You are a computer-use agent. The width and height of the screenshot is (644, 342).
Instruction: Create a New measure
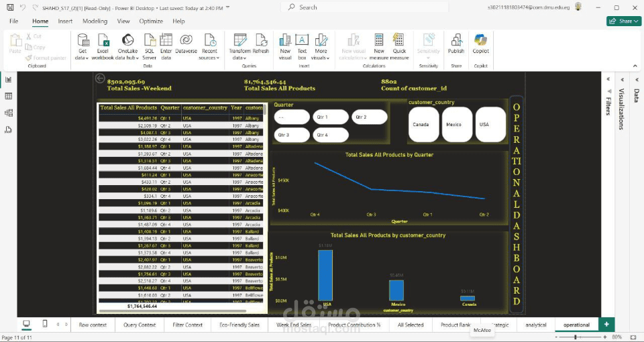(x=378, y=47)
